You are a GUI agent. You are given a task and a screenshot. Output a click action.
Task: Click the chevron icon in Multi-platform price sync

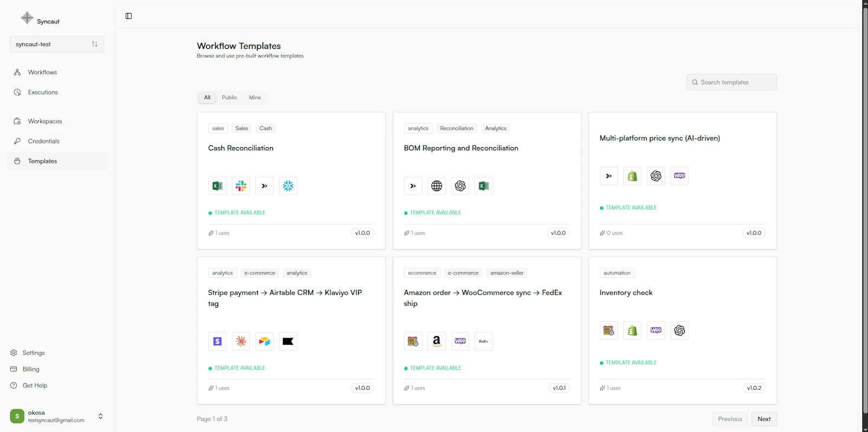point(609,176)
